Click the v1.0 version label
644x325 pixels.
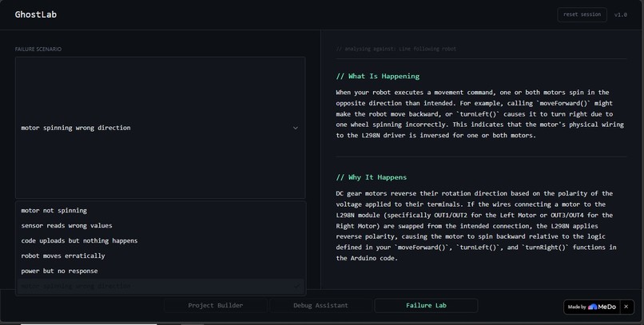click(x=621, y=14)
